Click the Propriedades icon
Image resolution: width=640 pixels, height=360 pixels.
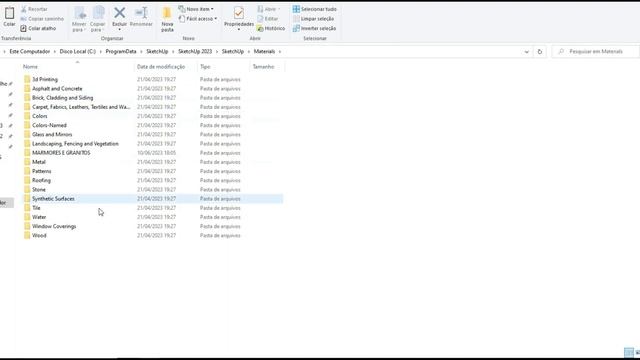pyautogui.click(x=239, y=13)
